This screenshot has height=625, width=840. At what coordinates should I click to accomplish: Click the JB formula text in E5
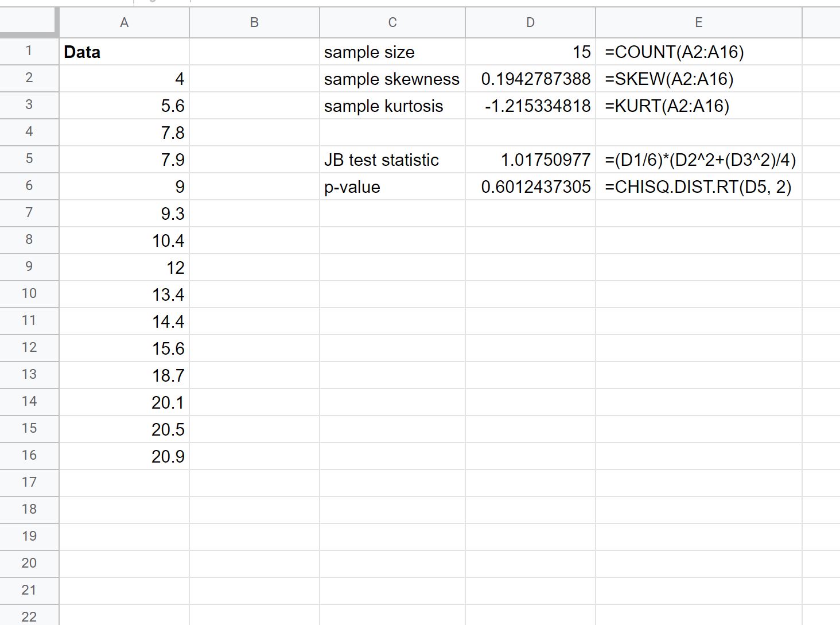pyautogui.click(x=700, y=160)
